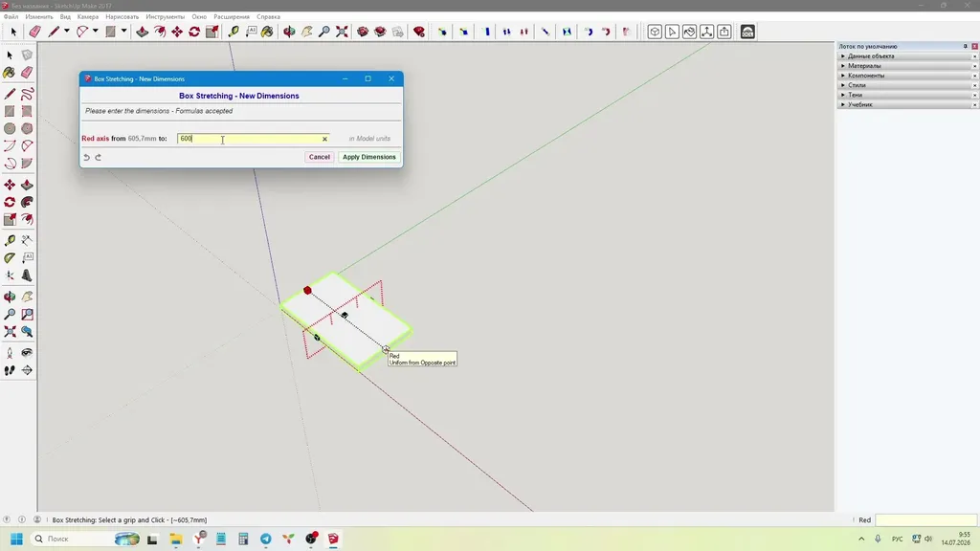This screenshot has height=551, width=980.
Task: Select the 3D Text tool
Action: tap(27, 275)
